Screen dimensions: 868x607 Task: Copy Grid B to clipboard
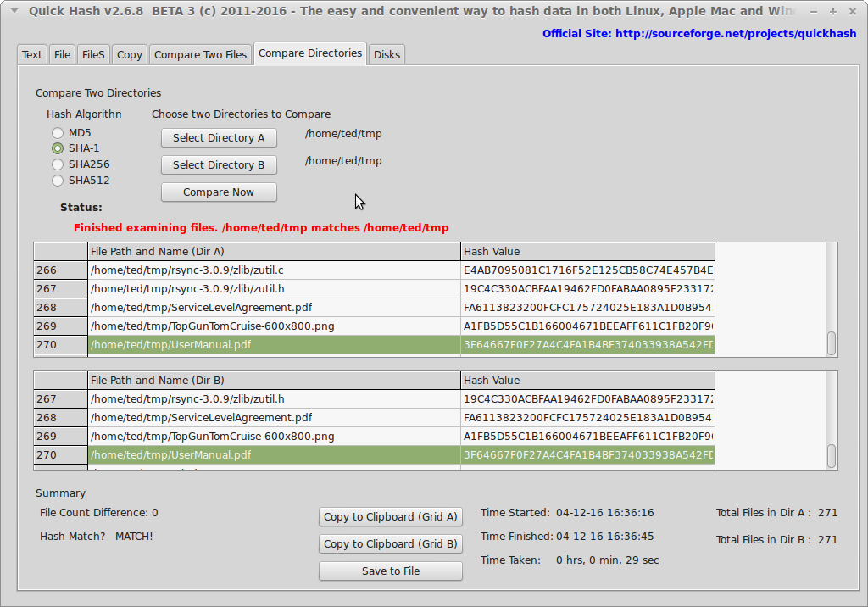(x=391, y=544)
